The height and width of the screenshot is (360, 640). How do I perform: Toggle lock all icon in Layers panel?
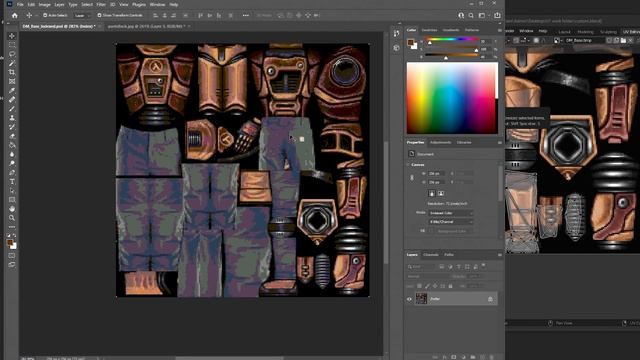pos(450,286)
